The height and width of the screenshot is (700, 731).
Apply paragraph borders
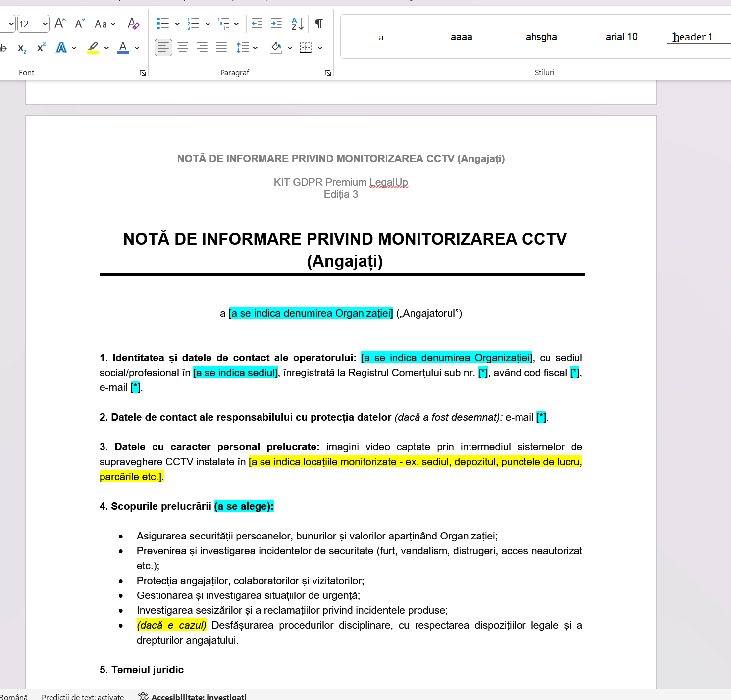pyautogui.click(x=306, y=48)
